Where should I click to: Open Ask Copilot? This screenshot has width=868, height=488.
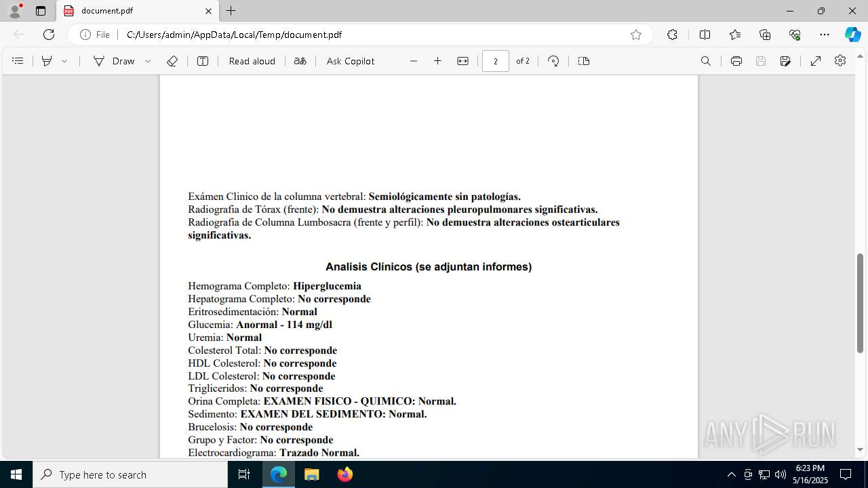pyautogui.click(x=351, y=61)
